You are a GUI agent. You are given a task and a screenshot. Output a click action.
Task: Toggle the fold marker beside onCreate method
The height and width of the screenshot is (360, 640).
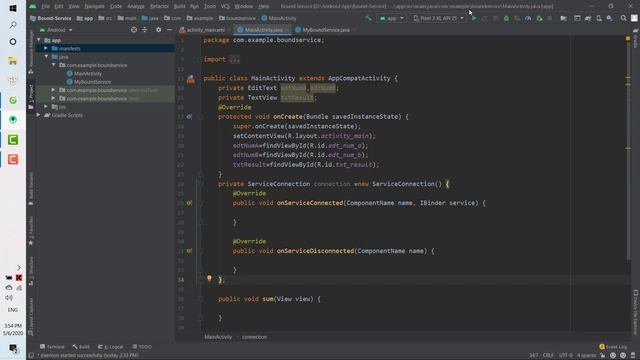point(200,117)
